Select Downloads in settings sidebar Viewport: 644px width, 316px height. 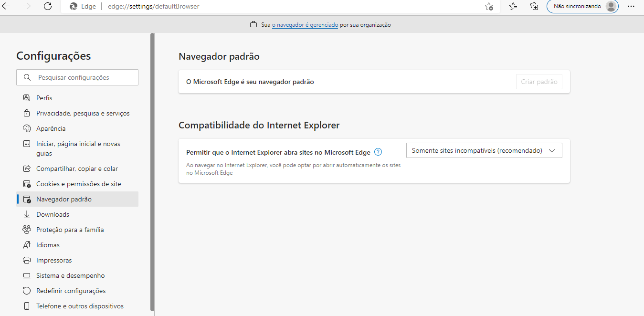[x=77, y=214]
